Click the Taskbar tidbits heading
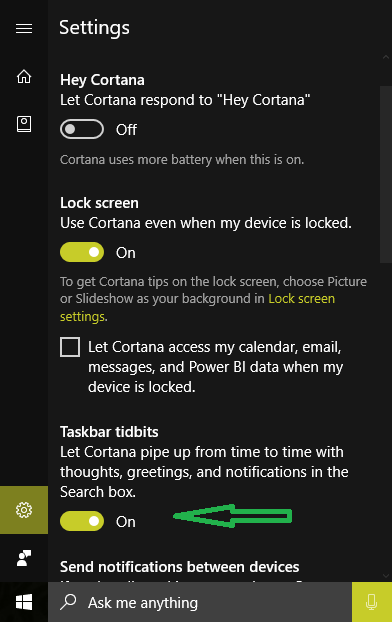The height and width of the screenshot is (622, 392). [109, 432]
